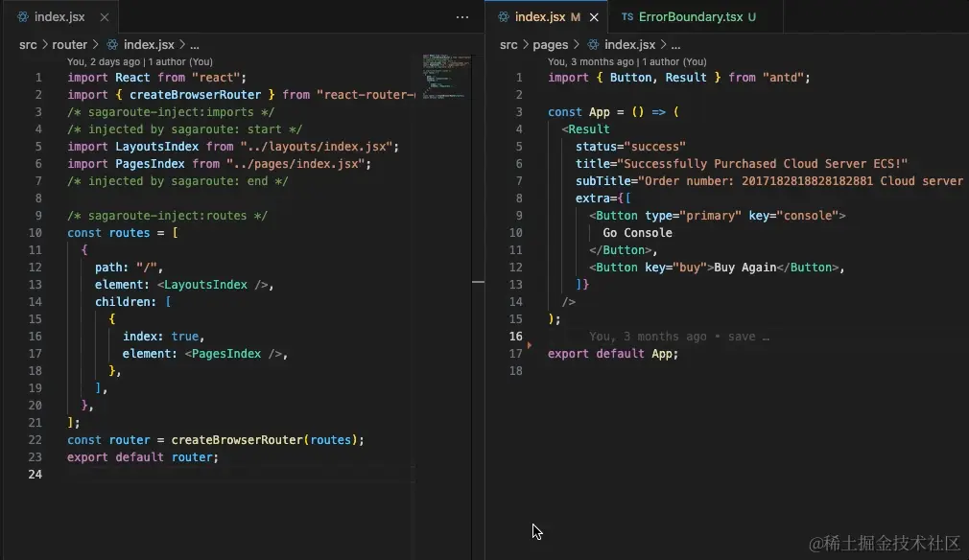
Task: Click '"../pages/index.jsx"' path string
Action: tap(296, 164)
